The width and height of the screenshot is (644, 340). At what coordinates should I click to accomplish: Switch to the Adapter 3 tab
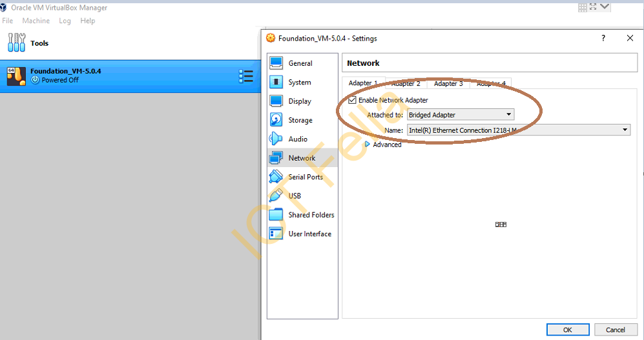pyautogui.click(x=448, y=83)
